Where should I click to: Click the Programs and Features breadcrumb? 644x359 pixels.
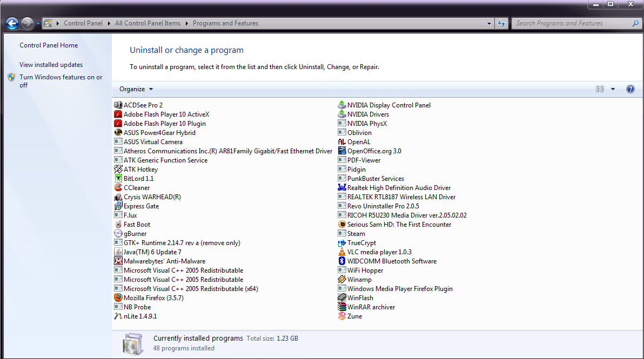point(225,23)
